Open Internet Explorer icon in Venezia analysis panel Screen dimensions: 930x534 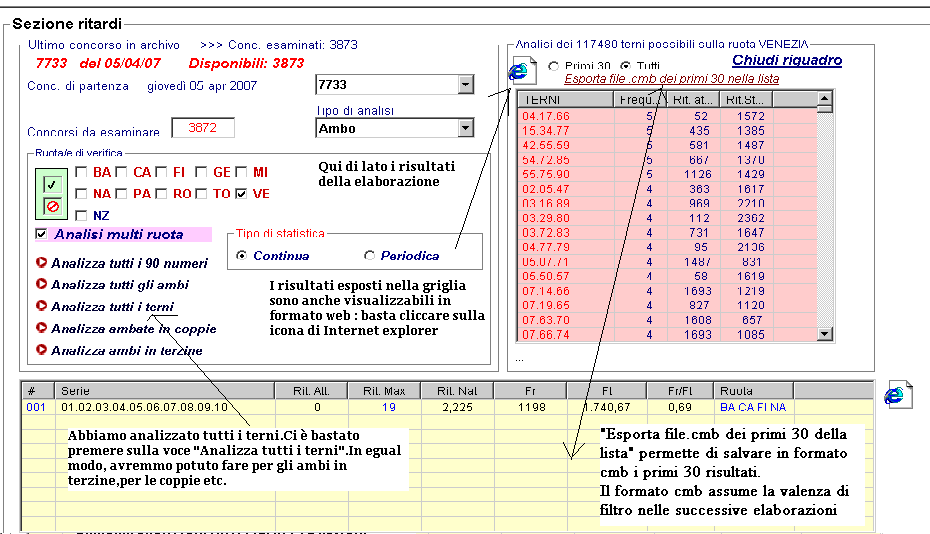(523, 71)
